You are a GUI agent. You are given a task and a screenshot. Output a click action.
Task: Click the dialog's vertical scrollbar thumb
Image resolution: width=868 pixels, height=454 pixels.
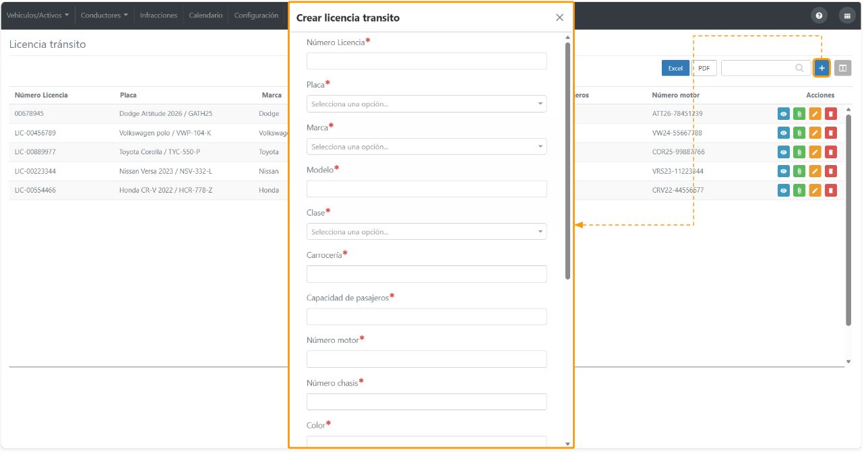[567, 160]
